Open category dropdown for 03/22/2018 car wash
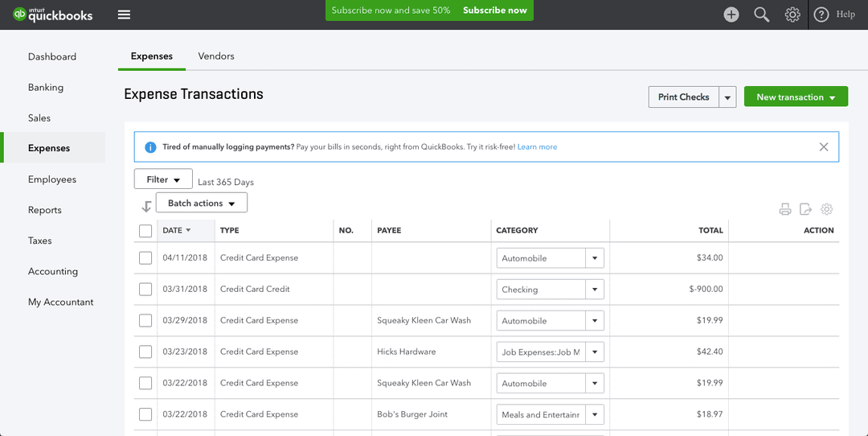The width and height of the screenshot is (868, 436). coord(595,384)
